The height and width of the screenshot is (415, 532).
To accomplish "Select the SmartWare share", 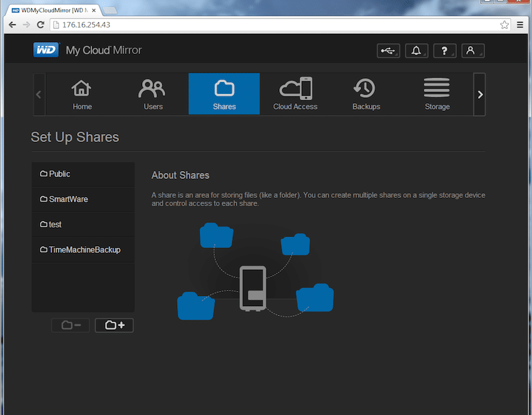I will 83,200.
